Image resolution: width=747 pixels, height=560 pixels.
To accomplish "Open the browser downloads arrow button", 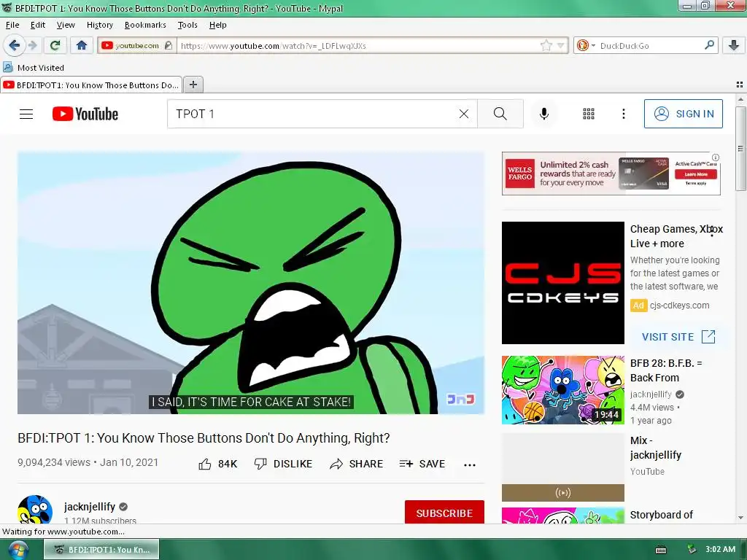I will pyautogui.click(x=734, y=46).
